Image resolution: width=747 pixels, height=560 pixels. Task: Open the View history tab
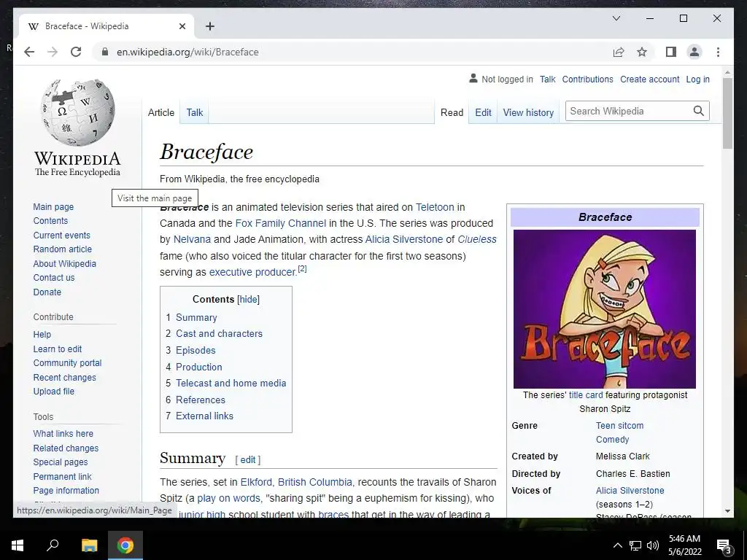(528, 112)
